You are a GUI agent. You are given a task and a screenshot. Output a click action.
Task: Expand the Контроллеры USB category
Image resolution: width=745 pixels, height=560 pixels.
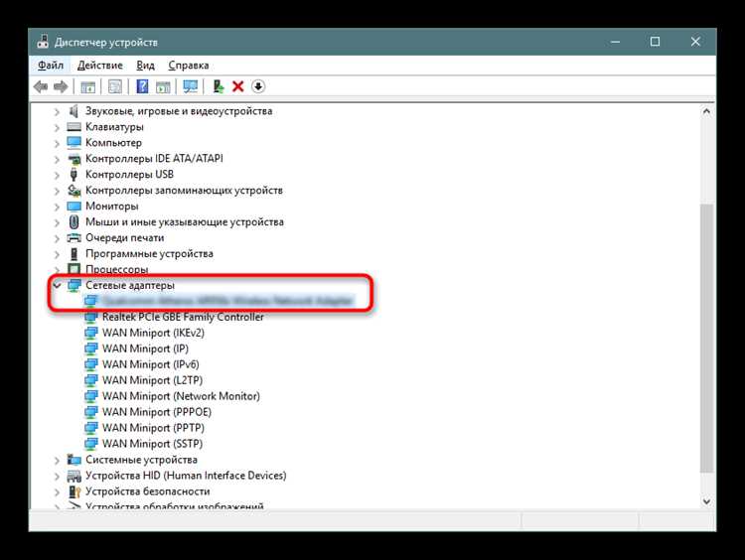57,175
